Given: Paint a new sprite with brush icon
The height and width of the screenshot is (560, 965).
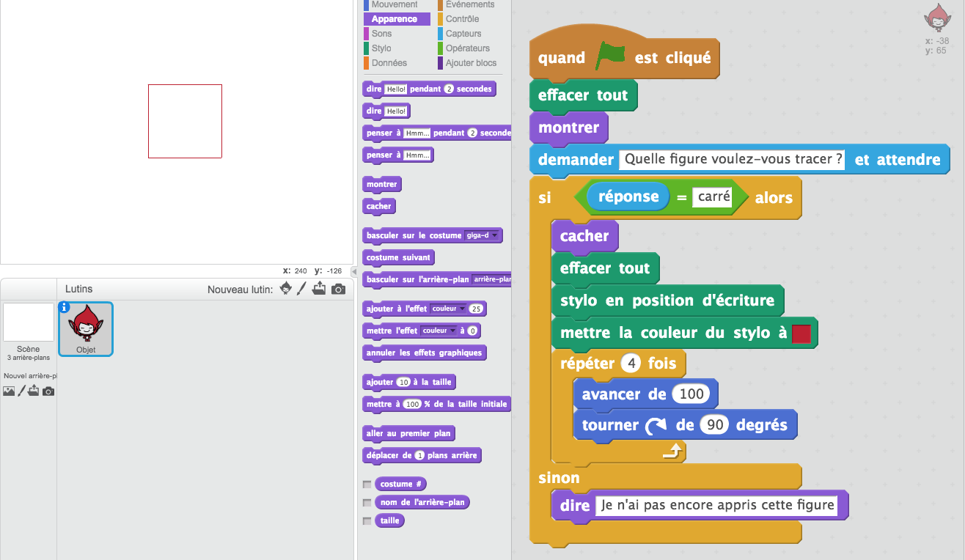Looking at the screenshot, I should point(301,289).
